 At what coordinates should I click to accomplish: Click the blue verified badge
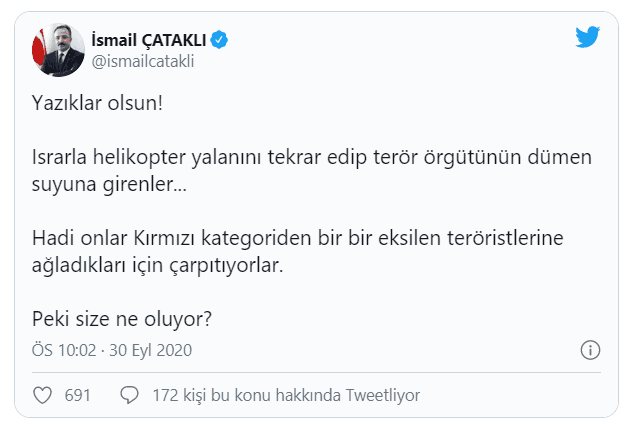coord(219,39)
